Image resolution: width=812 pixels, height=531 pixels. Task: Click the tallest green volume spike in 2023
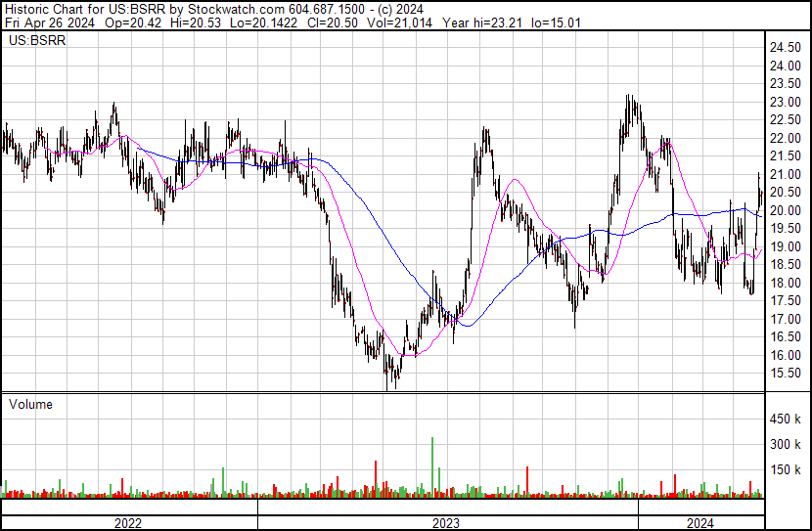432,467
